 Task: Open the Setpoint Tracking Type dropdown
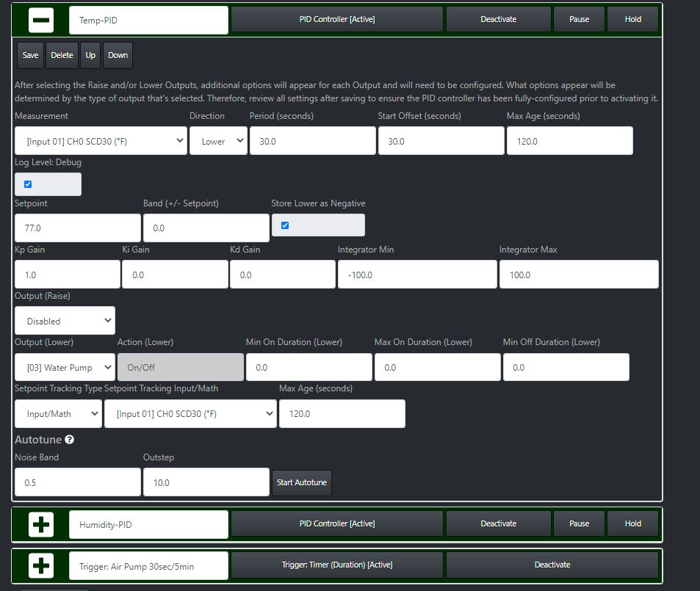(57, 413)
